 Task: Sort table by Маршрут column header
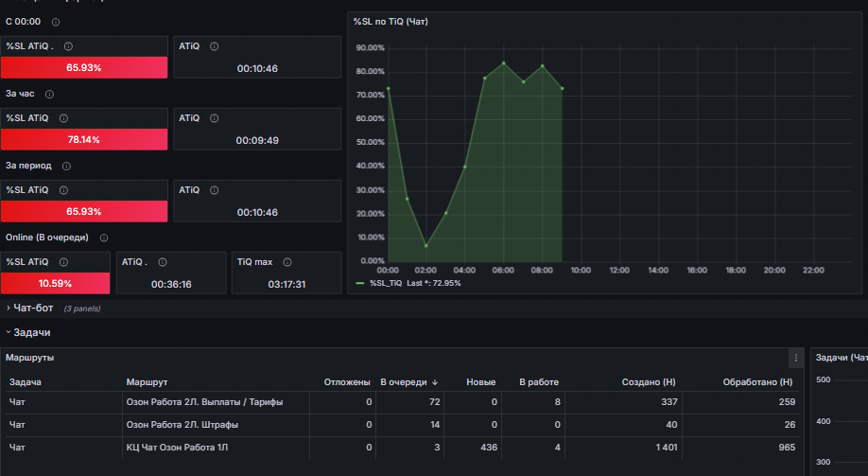coord(147,382)
